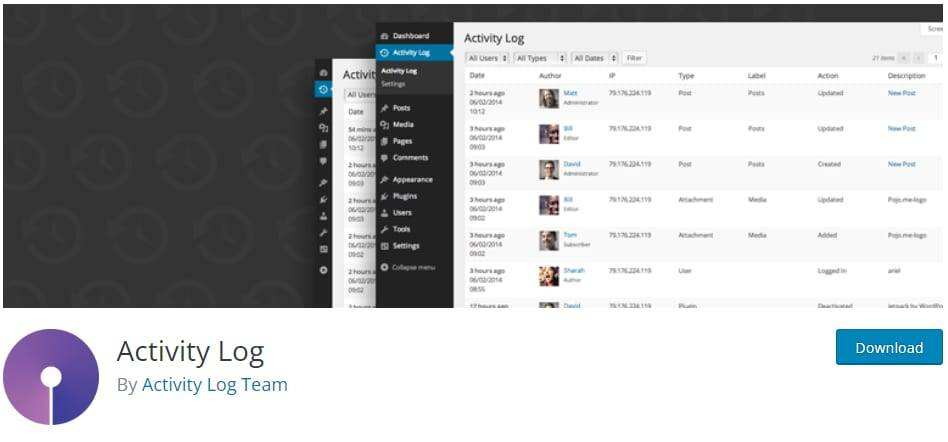Open the Appearance menu item

tap(412, 180)
